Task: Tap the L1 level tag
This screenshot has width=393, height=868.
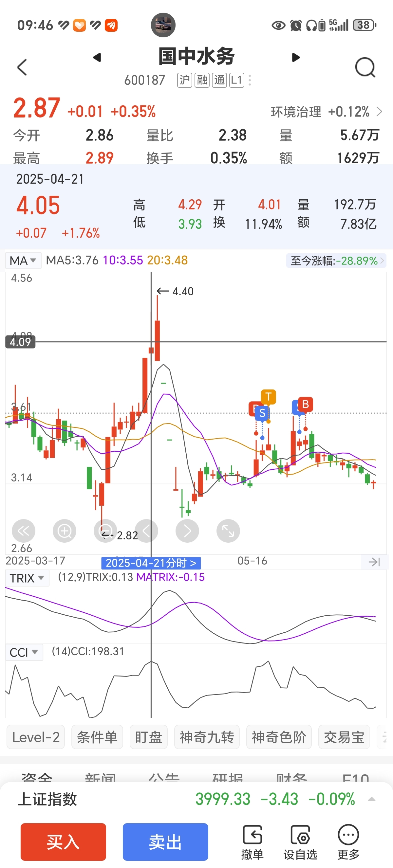Action: coord(236,80)
